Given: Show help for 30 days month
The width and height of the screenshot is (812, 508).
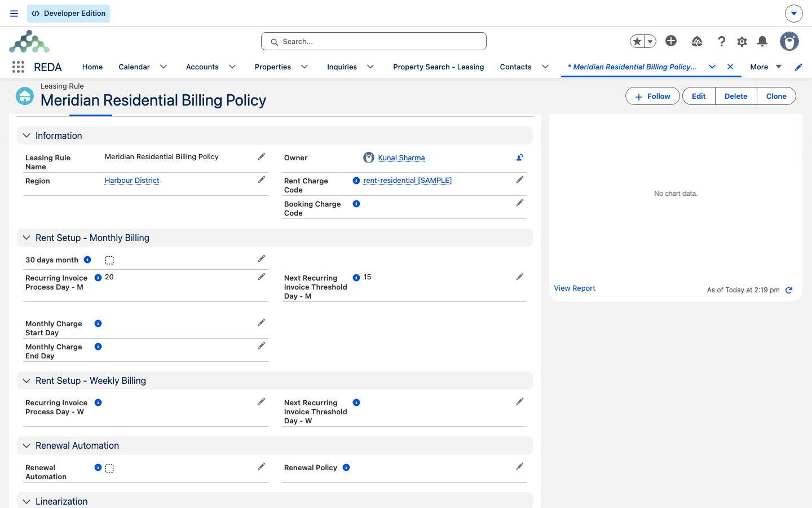Looking at the screenshot, I should pos(87,260).
